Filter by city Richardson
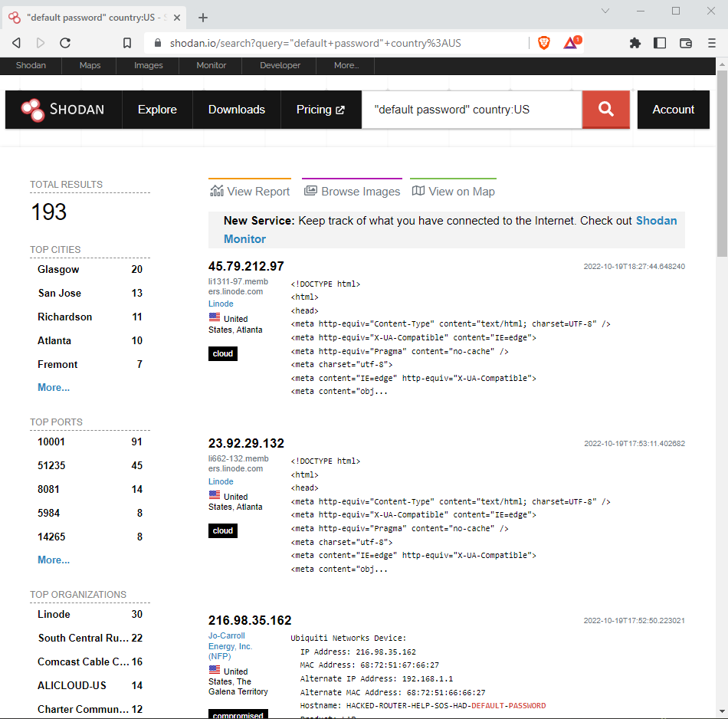Viewport: 728px width, 719px height. [x=65, y=317]
